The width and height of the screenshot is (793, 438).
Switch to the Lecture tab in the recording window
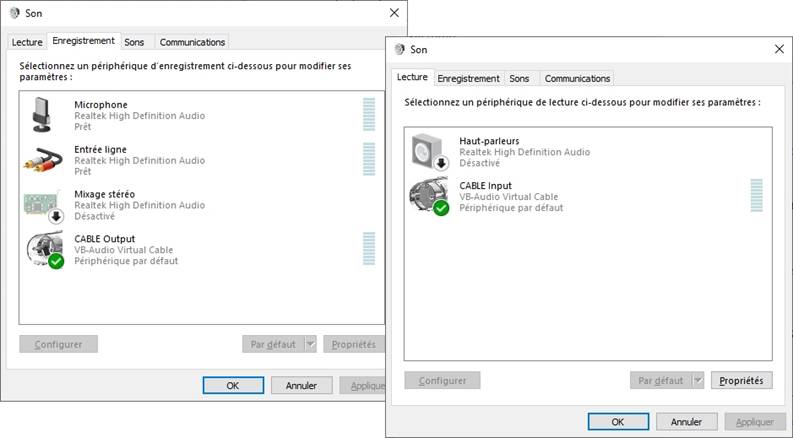(x=27, y=42)
